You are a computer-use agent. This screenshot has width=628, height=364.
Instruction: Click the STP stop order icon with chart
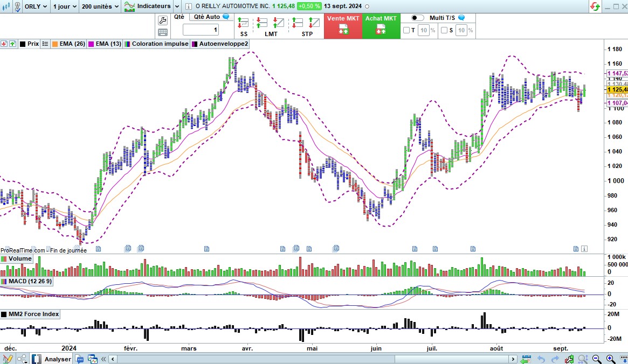click(314, 23)
